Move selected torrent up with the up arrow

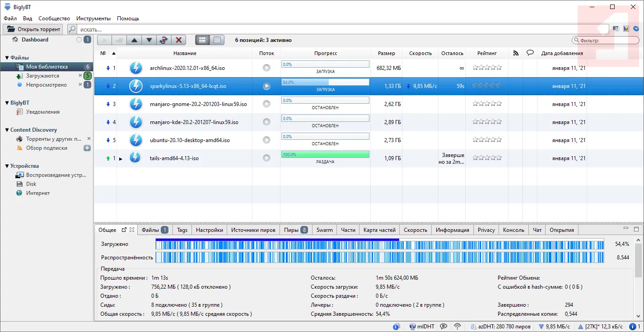134,40
